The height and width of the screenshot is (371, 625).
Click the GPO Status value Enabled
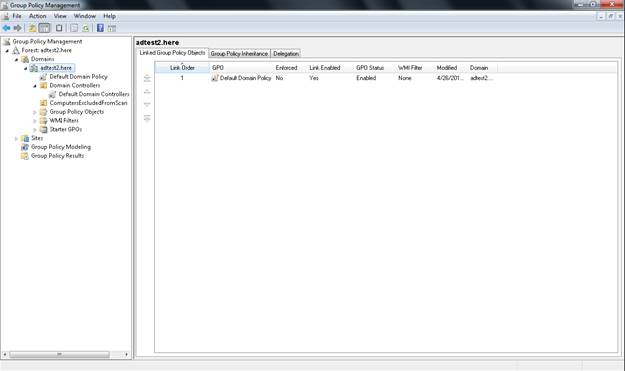(366, 78)
